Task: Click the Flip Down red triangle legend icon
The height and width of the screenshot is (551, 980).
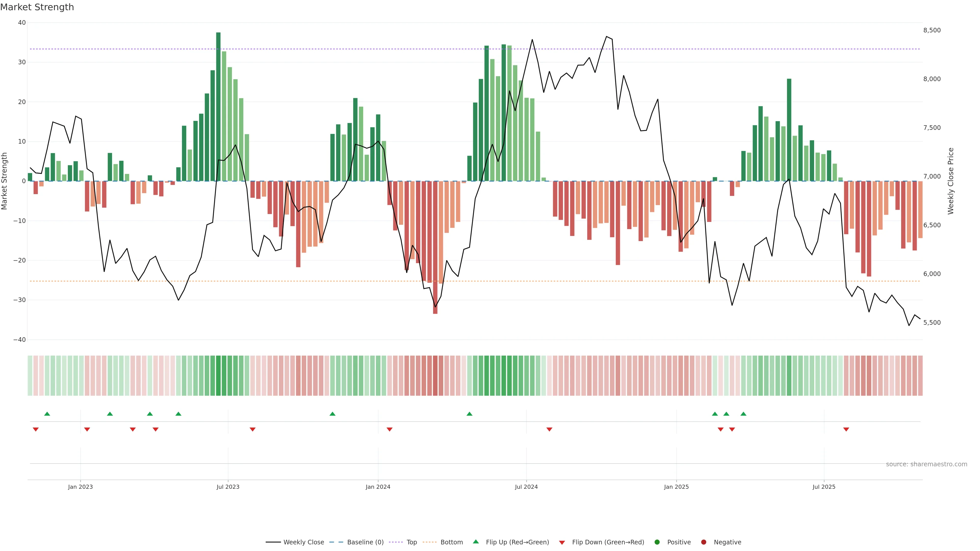Action: coord(562,543)
